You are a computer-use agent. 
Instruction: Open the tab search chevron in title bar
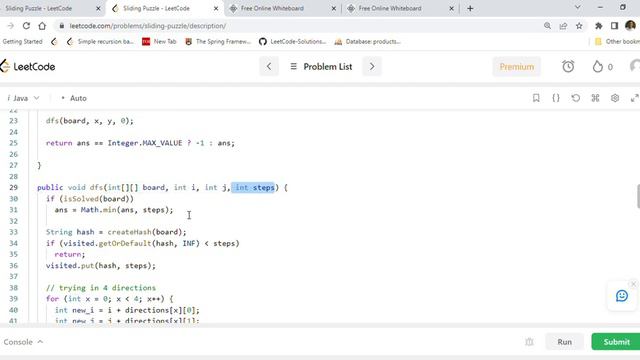(x=578, y=7)
